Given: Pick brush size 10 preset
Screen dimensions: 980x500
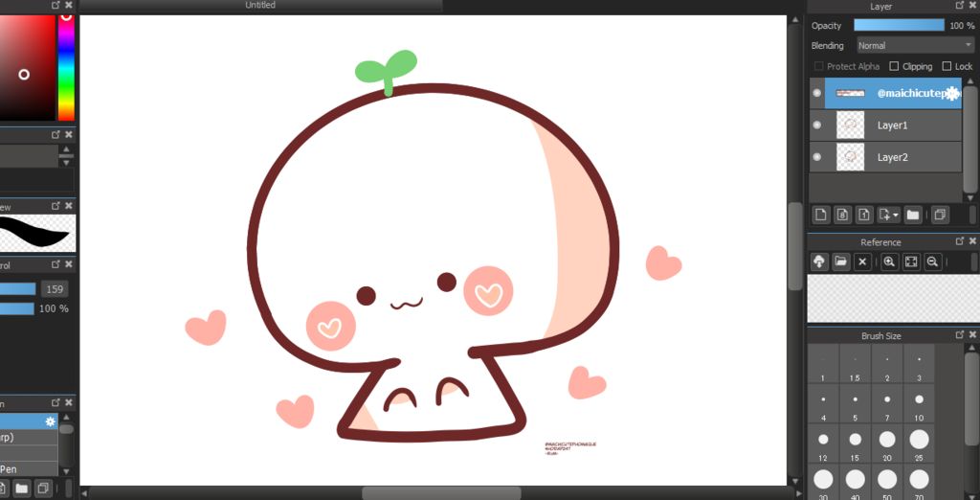Looking at the screenshot, I should [x=919, y=404].
